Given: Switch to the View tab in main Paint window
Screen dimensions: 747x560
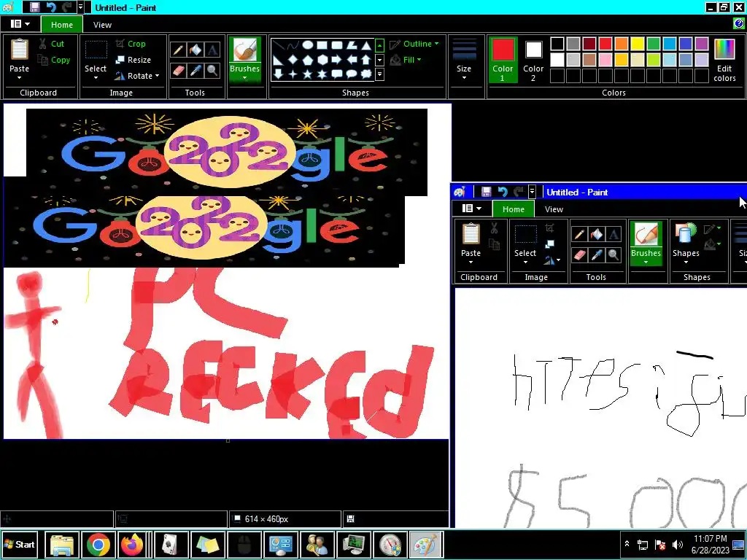Looking at the screenshot, I should pos(102,25).
